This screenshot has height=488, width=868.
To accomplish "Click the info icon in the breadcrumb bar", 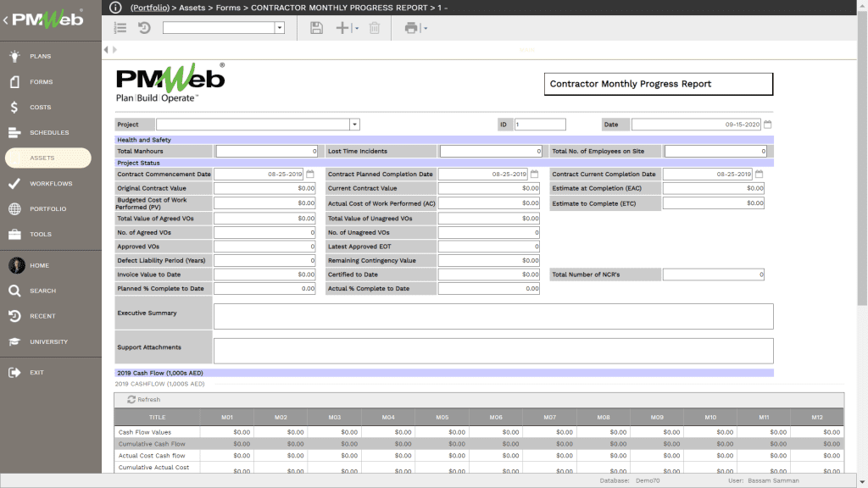I will (x=115, y=8).
